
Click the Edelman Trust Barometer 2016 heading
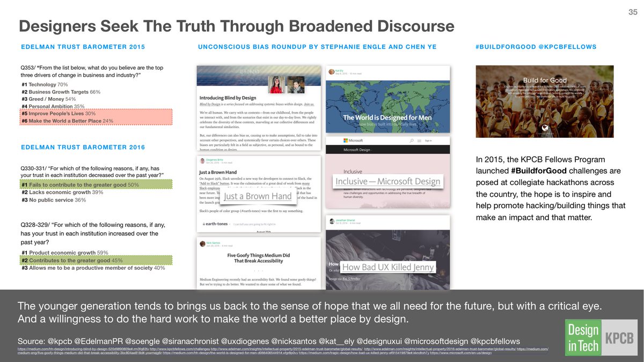pyautogui.click(x=83, y=147)
